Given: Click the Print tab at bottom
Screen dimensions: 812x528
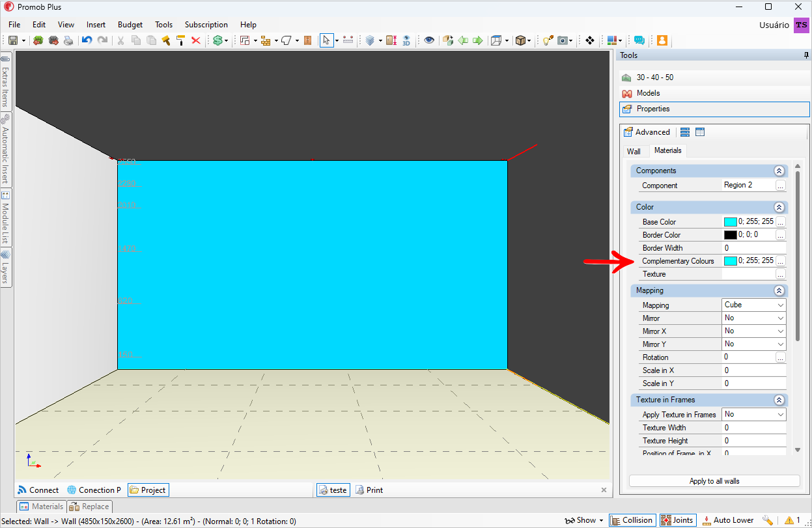Looking at the screenshot, I should point(369,490).
